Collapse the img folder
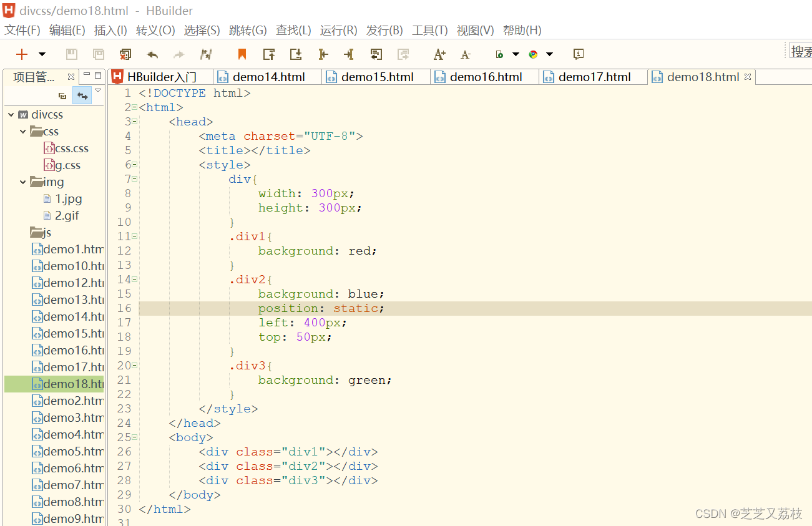The image size is (812, 526). [x=23, y=182]
